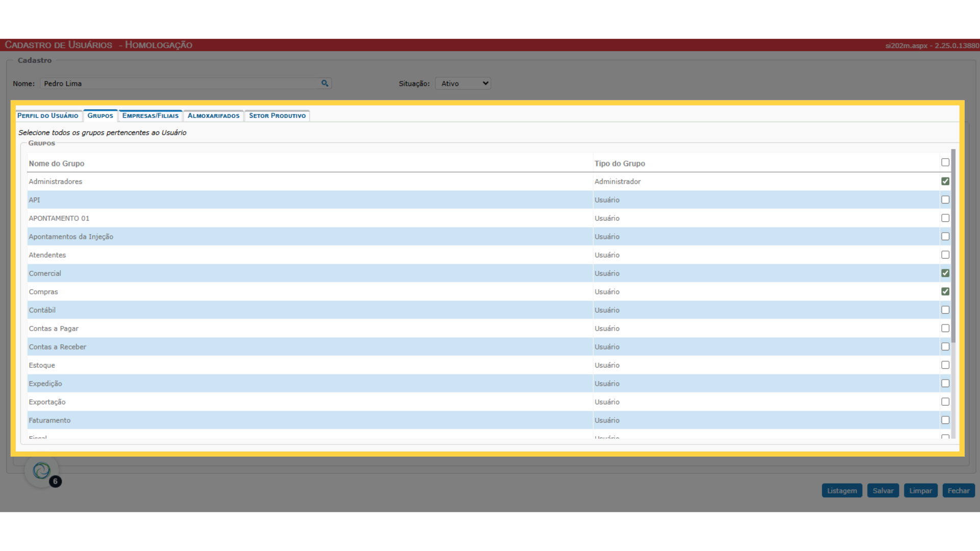Select the Contas a Receber row name
The height and width of the screenshot is (551, 980).
click(x=58, y=347)
